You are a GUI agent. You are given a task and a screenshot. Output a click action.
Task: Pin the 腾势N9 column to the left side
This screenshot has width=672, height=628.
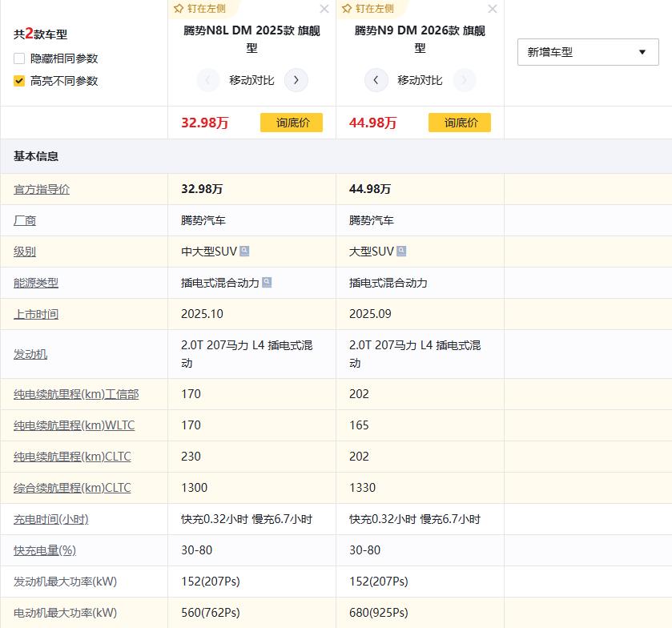point(367,9)
